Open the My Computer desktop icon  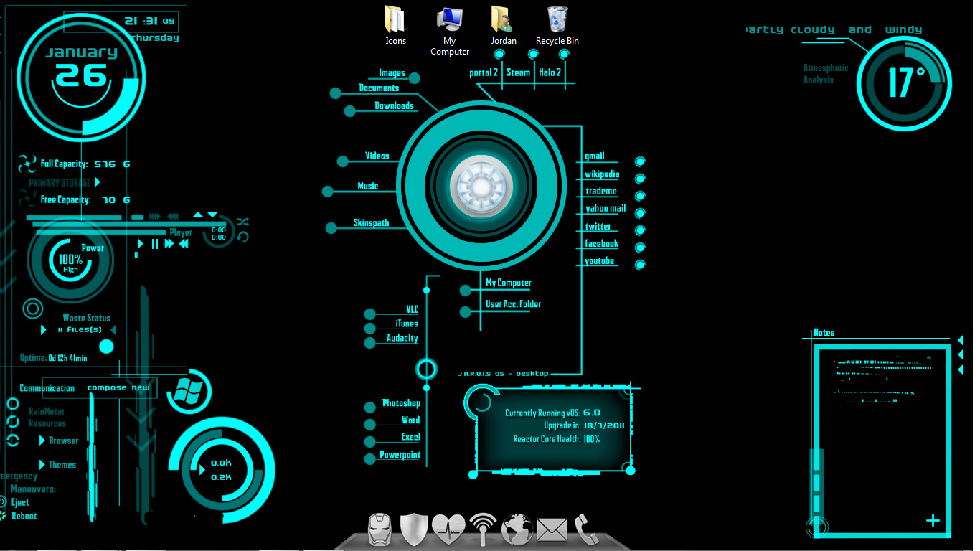(x=450, y=31)
